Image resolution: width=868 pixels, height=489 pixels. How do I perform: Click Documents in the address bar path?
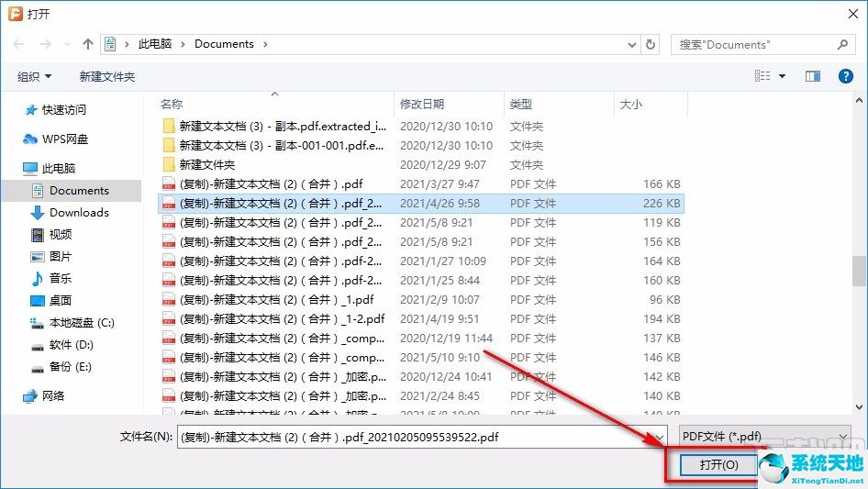coord(224,44)
